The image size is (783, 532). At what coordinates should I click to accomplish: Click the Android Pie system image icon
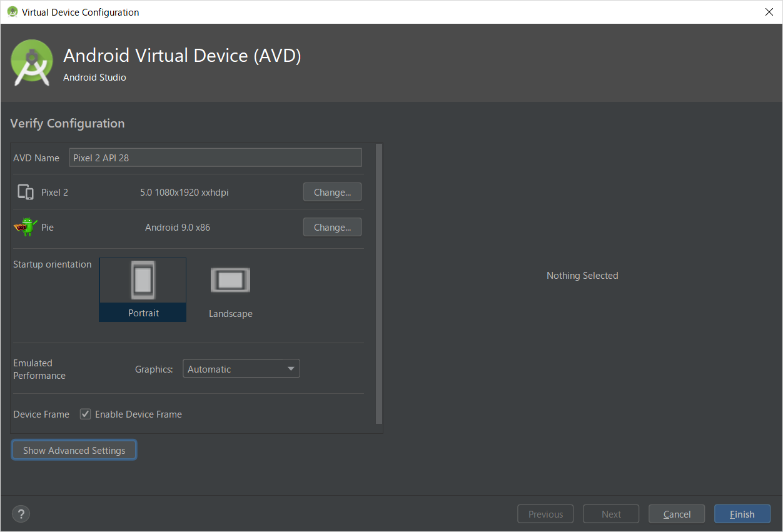point(26,227)
